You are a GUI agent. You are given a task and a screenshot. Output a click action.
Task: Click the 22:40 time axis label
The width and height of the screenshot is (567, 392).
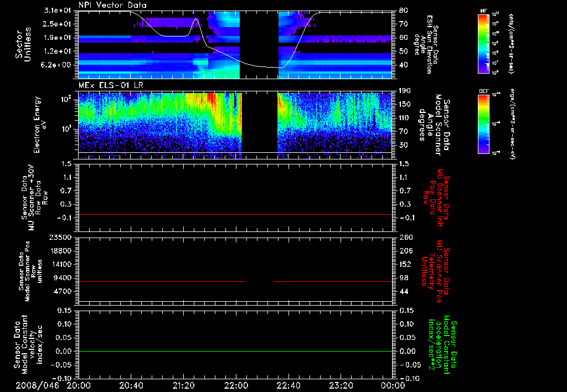(288, 385)
